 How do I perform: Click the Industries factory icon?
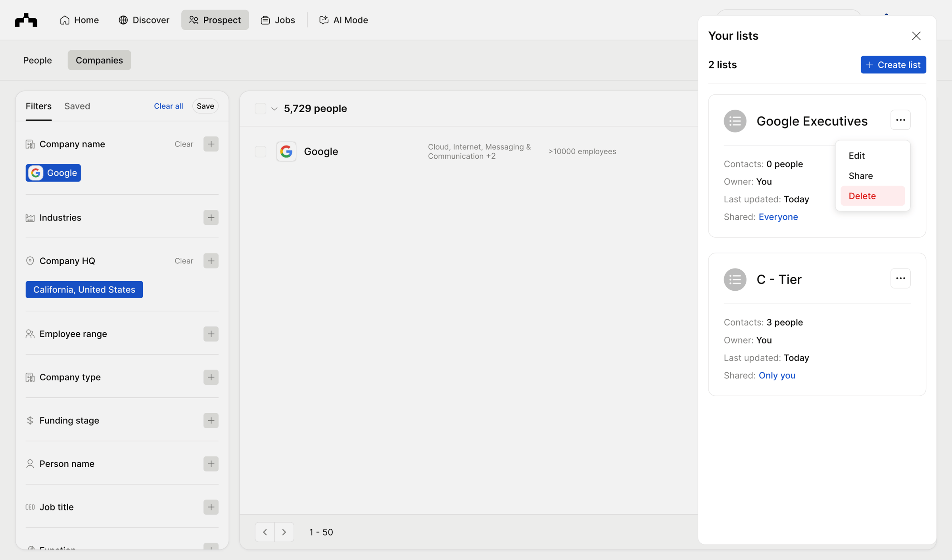30,217
